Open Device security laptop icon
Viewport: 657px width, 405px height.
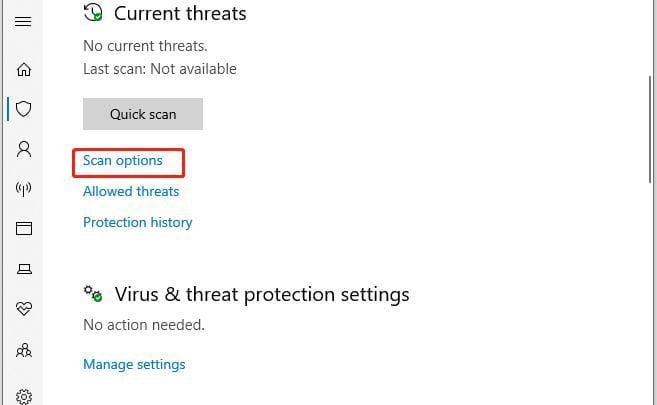click(x=24, y=269)
